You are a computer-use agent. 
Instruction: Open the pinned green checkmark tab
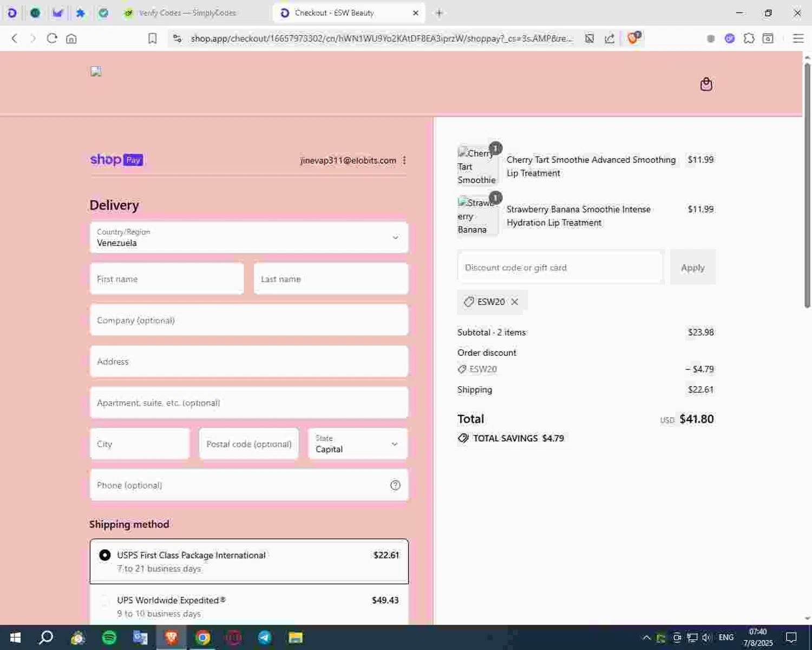pyautogui.click(x=103, y=12)
